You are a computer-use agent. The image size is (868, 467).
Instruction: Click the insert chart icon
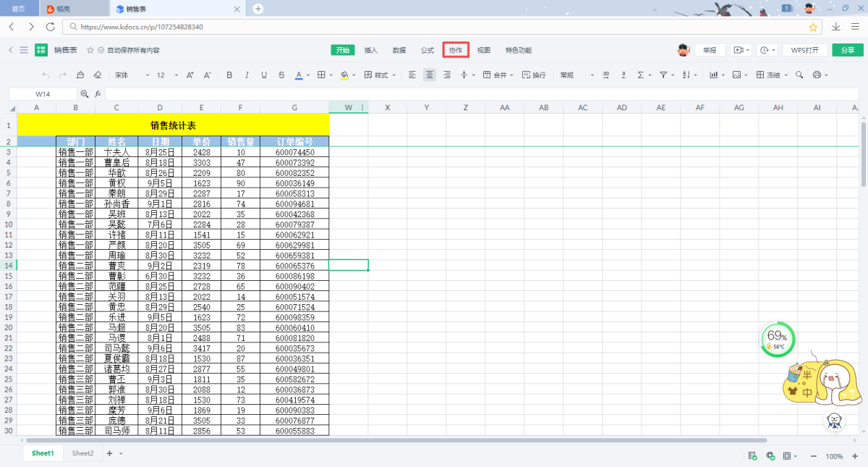(714, 75)
